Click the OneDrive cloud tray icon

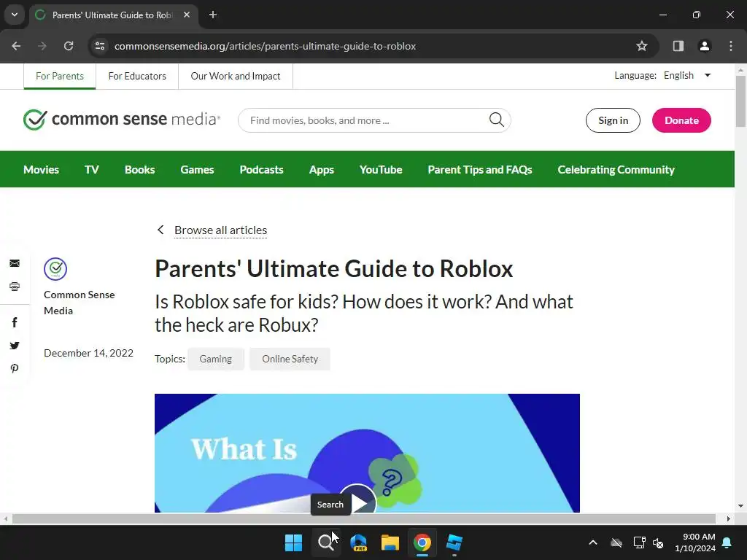[616, 542]
